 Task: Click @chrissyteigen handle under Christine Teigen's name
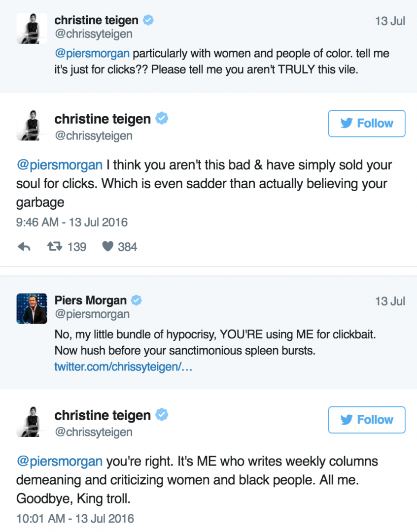tap(96, 136)
